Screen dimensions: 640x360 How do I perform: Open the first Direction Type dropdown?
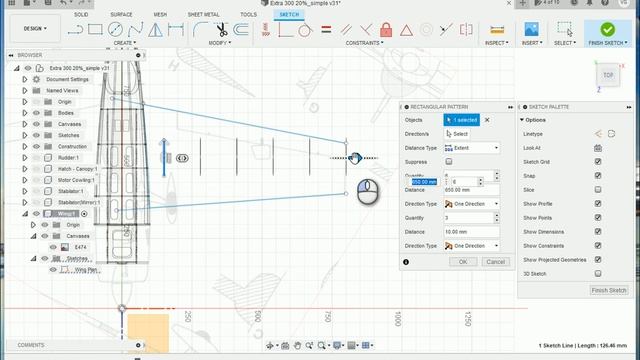point(472,204)
